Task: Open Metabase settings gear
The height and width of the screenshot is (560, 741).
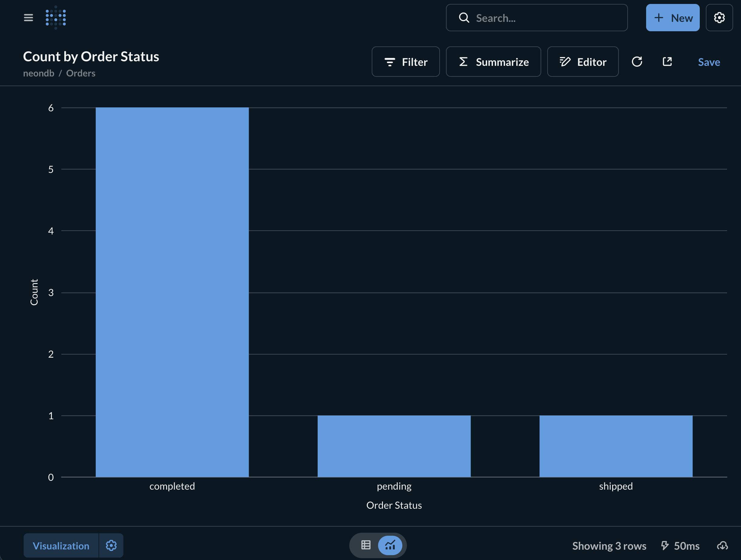Action: [719, 17]
